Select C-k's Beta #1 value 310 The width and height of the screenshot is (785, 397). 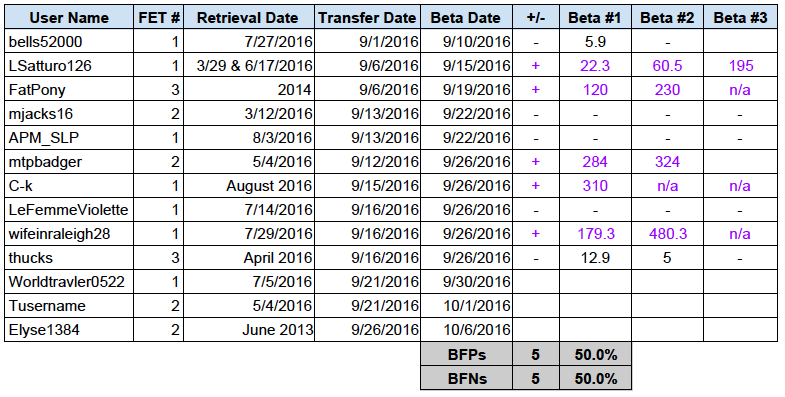tap(595, 186)
